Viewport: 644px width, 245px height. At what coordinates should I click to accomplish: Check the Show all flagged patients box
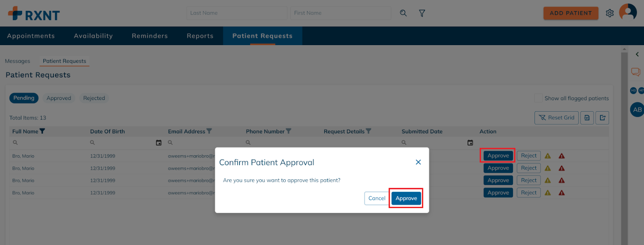(x=538, y=98)
